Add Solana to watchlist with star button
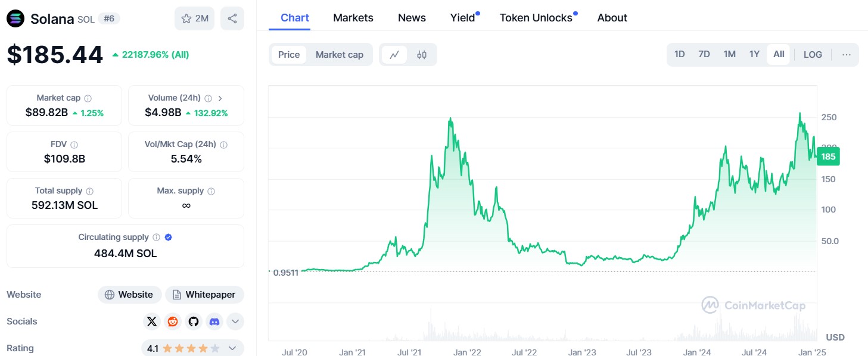Screen dimensions: 868x356 [194, 18]
